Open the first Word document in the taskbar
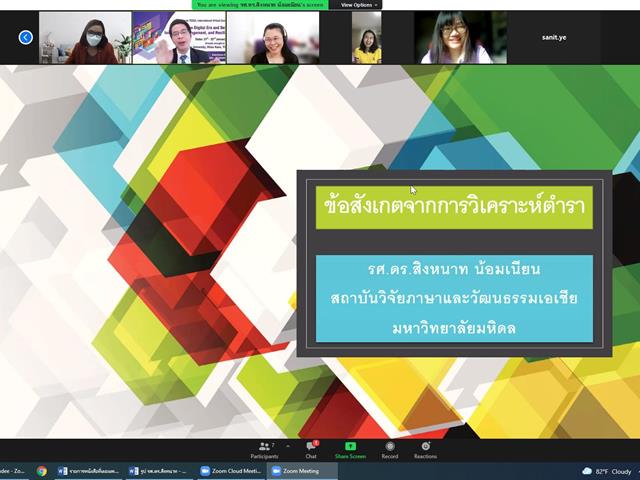Image resolution: width=640 pixels, height=480 pixels. click(88, 471)
